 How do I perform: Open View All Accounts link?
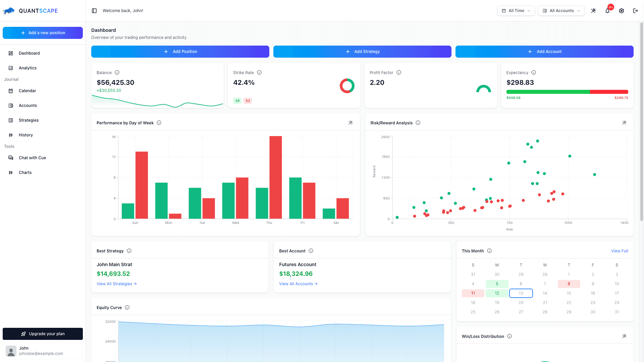coord(298,284)
